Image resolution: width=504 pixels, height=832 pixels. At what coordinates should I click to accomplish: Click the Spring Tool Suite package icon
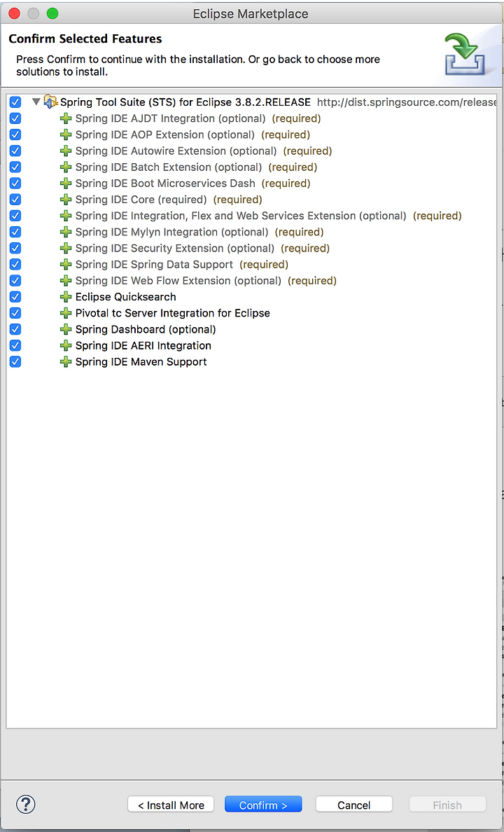(51, 102)
